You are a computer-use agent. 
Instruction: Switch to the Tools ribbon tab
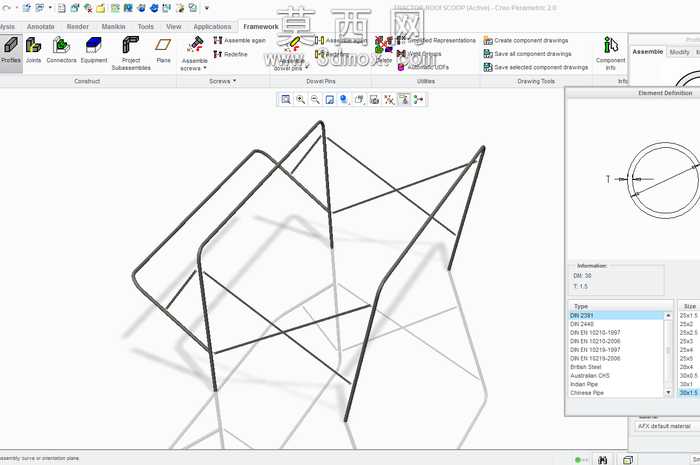pos(146,27)
